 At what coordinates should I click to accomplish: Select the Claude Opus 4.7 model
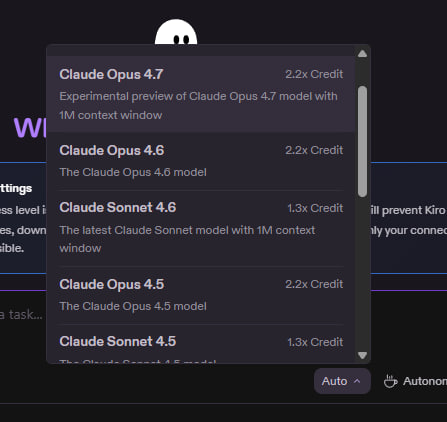click(201, 94)
